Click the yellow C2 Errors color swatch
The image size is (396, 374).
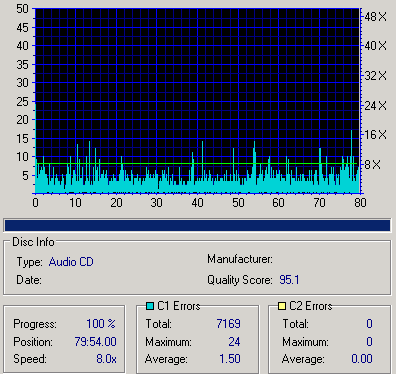point(282,306)
